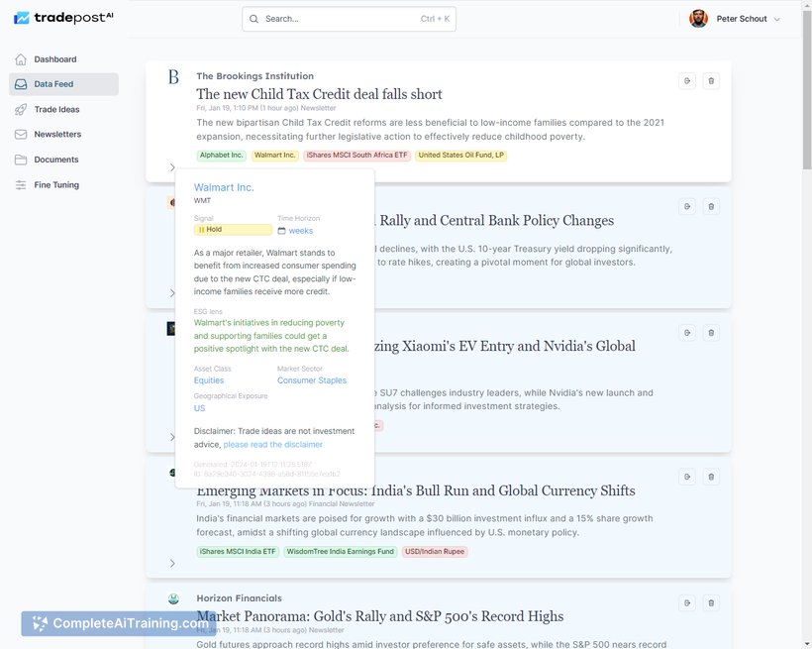Delete the Emerging Markets in Focus article

pos(711,477)
